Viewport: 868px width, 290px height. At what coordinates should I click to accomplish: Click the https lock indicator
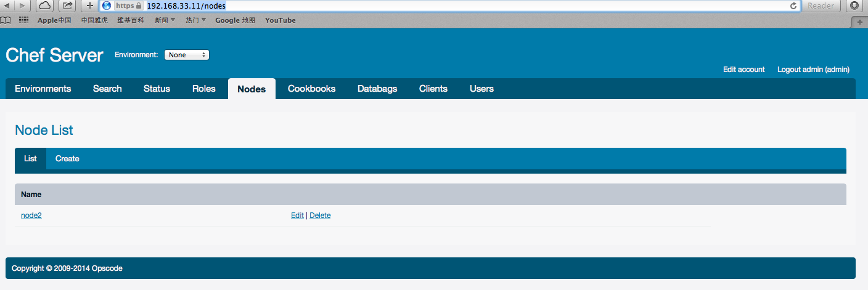(x=129, y=6)
